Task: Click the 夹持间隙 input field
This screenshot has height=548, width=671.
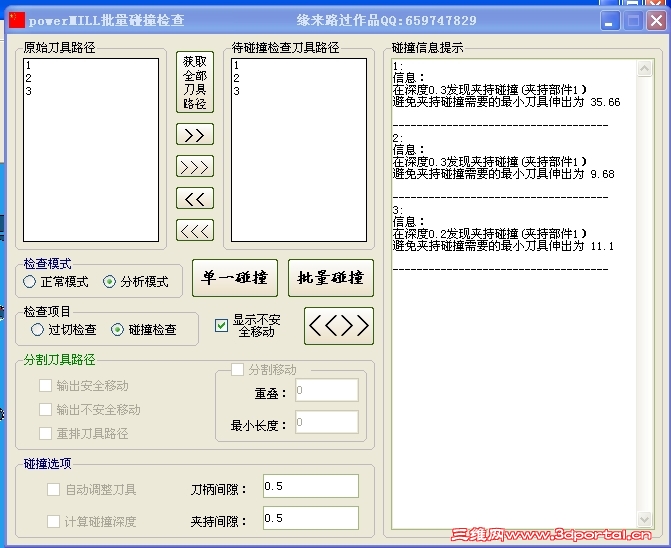Action: (x=311, y=518)
